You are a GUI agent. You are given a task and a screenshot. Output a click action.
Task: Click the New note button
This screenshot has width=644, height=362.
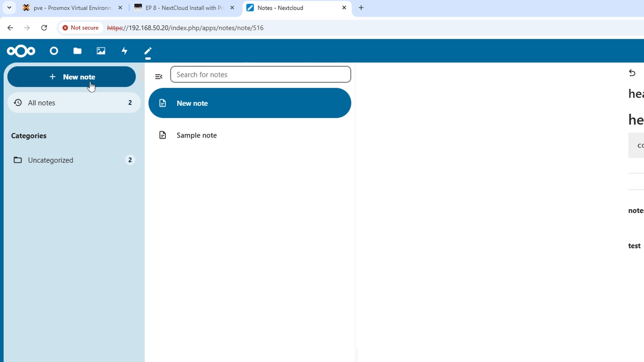click(x=72, y=77)
